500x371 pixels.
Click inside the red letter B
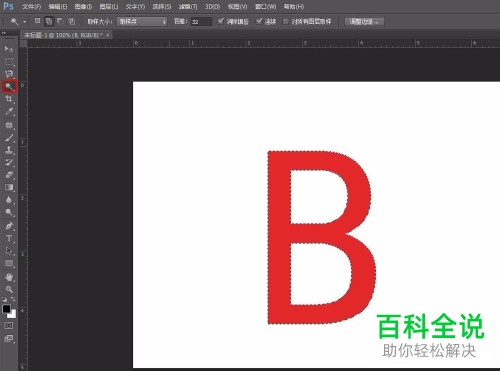(x=279, y=237)
